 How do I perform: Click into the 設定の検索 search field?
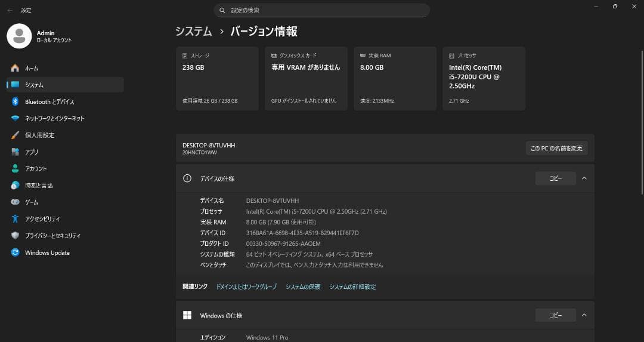coord(322,10)
